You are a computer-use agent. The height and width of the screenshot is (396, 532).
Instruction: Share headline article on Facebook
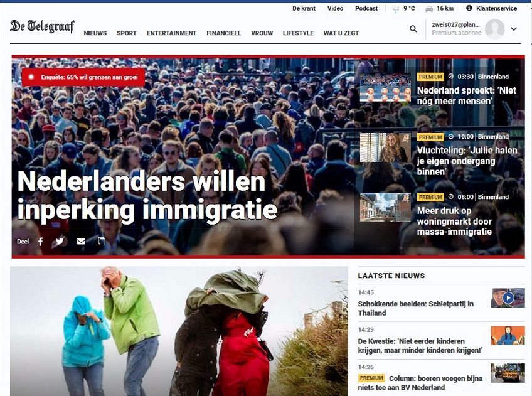coord(41,241)
